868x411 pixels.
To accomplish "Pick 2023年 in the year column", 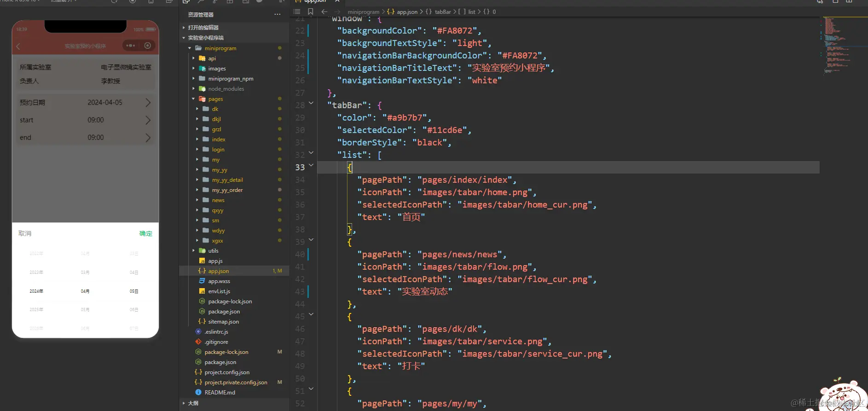I will point(36,272).
